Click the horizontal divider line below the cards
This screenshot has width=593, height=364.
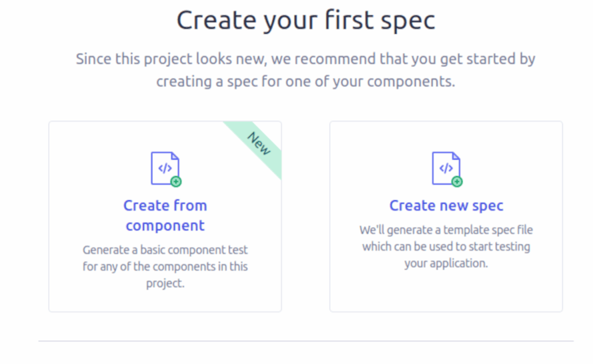pos(306,341)
